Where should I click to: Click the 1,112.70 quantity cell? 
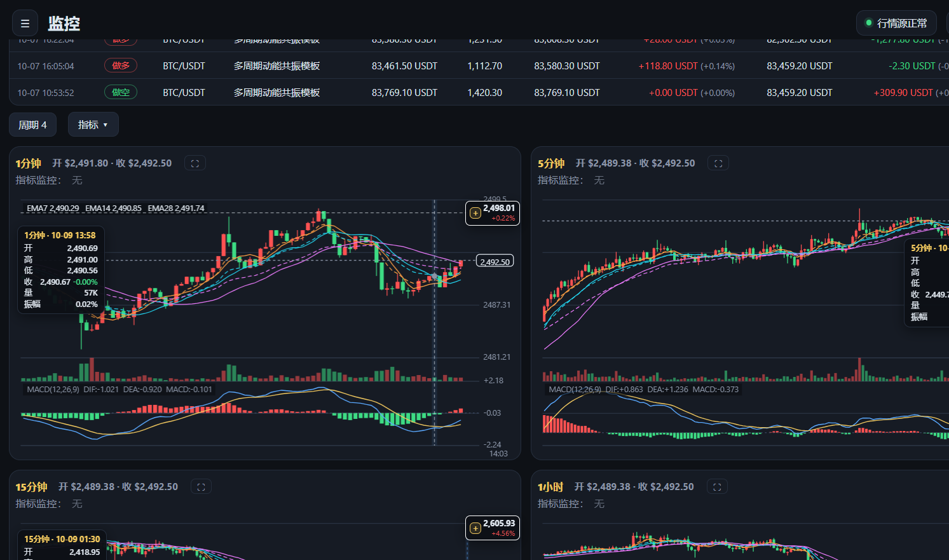click(484, 66)
